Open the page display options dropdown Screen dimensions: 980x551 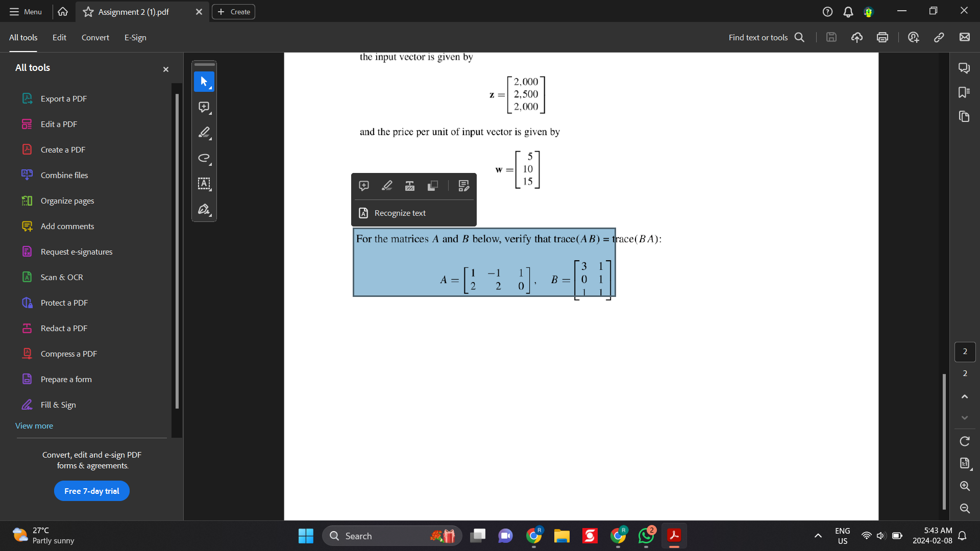tap(965, 463)
